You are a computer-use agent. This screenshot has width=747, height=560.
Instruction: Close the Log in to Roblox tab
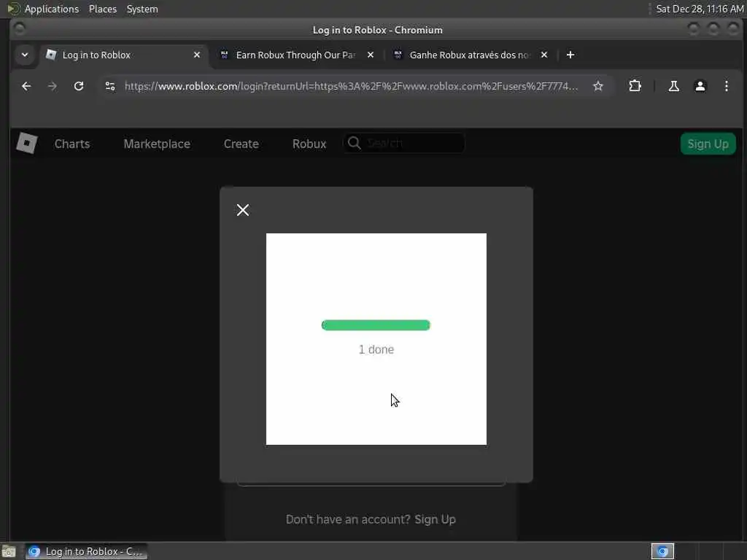click(x=197, y=55)
